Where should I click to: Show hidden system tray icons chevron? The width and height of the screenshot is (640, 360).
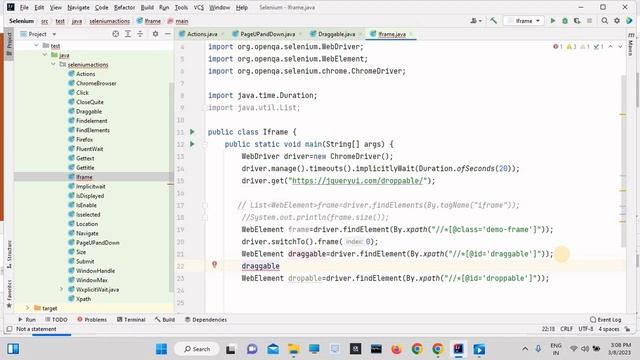tap(525, 349)
